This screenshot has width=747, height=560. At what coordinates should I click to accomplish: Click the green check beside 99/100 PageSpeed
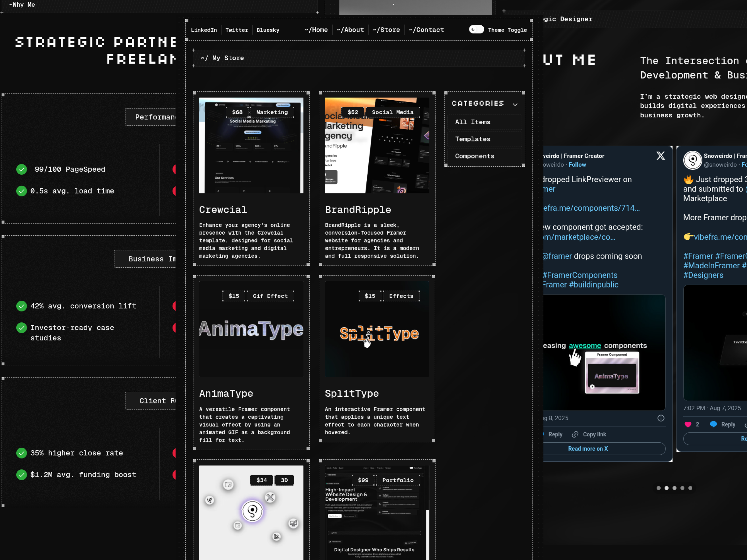pos(22,169)
